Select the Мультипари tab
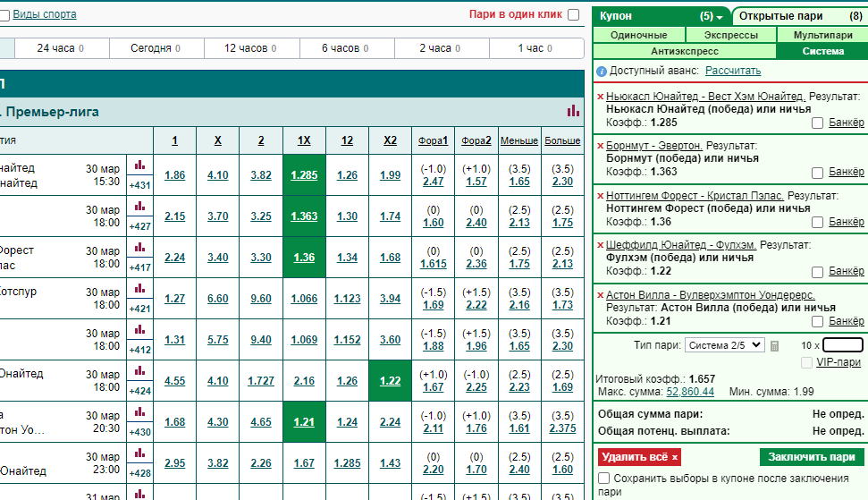This screenshot has width=868, height=500. pyautogui.click(x=822, y=35)
